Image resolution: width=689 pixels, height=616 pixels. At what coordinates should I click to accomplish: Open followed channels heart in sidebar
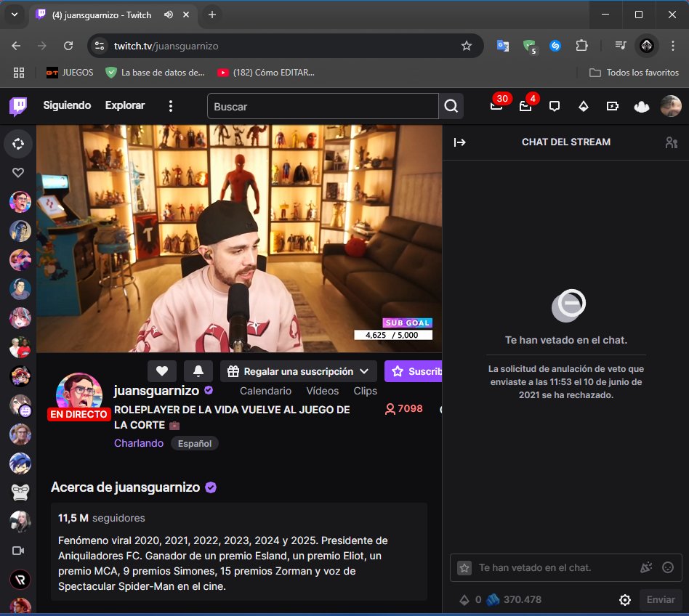[x=18, y=173]
